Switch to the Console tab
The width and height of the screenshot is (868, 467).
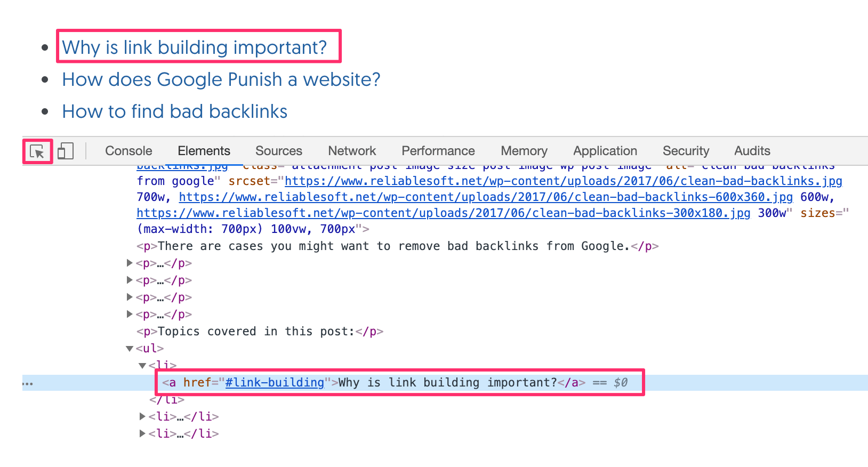128,151
